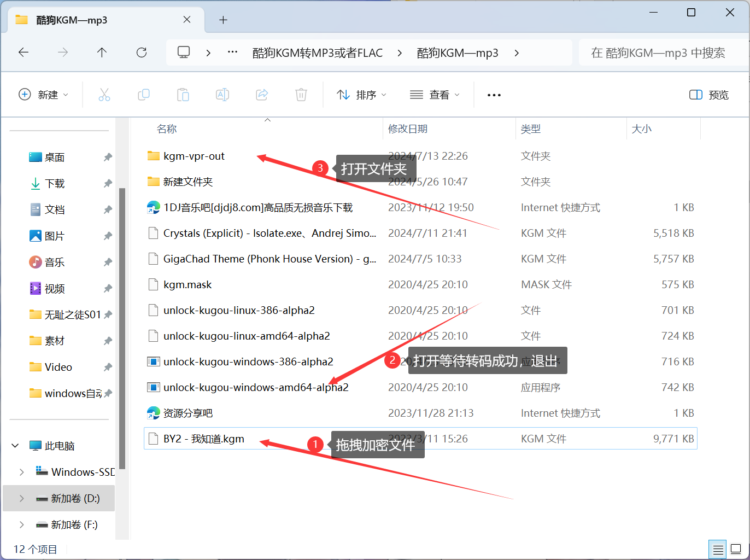This screenshot has height=560, width=750.
Task: Switch to large thumbnails view icon in status bar
Action: pyautogui.click(x=736, y=549)
